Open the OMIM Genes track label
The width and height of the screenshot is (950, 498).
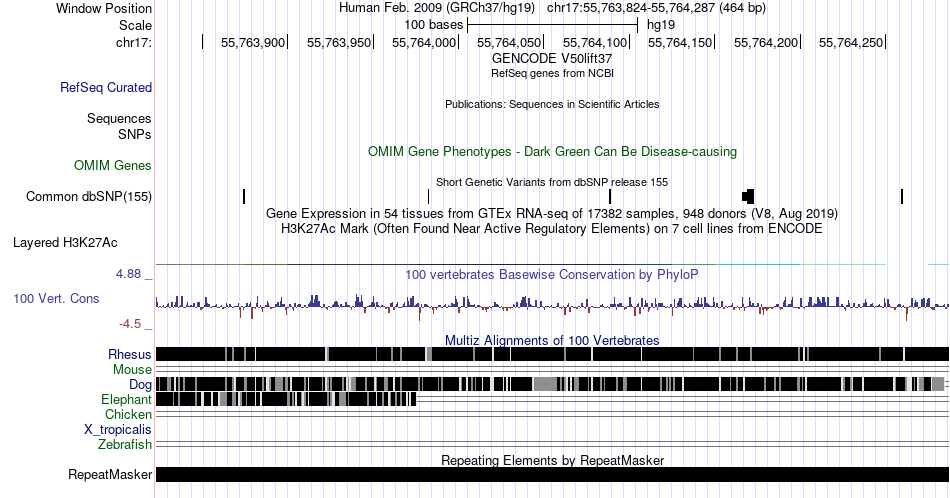[113, 165]
